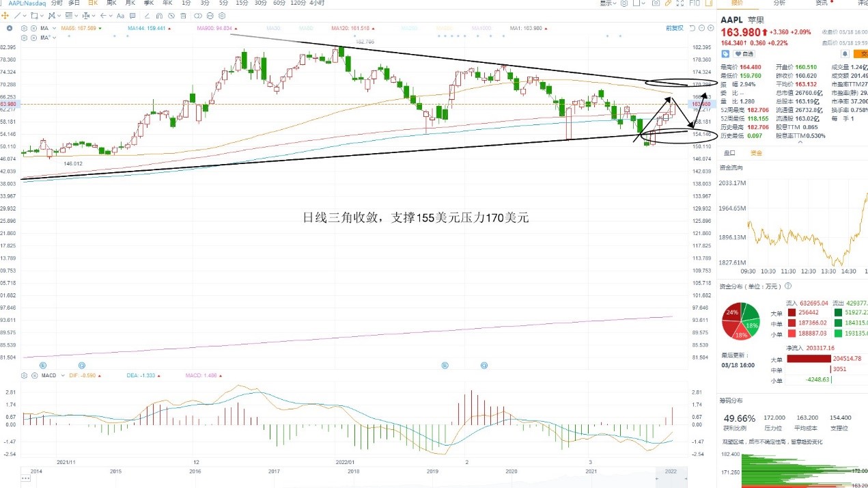The height and width of the screenshot is (488, 868).
Task: Expand the arrow tool dropdown
Action: (x=111, y=16)
